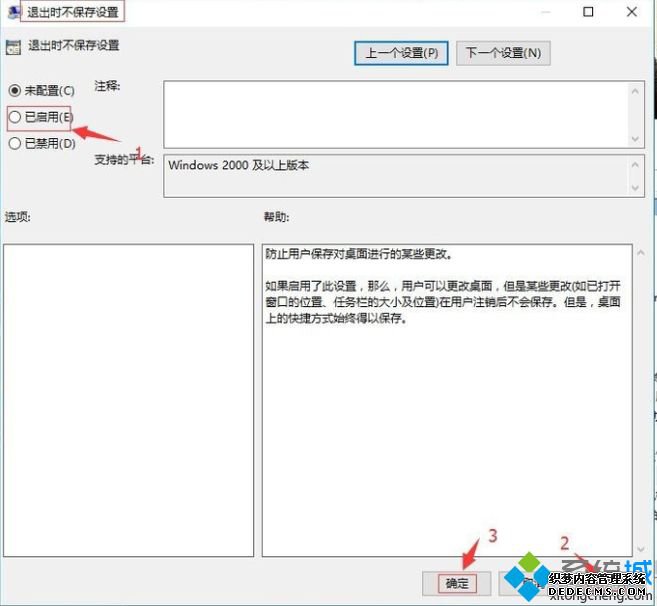Click the 'Windows 2000 及以上版本' text
657x606 pixels.
[x=239, y=165]
